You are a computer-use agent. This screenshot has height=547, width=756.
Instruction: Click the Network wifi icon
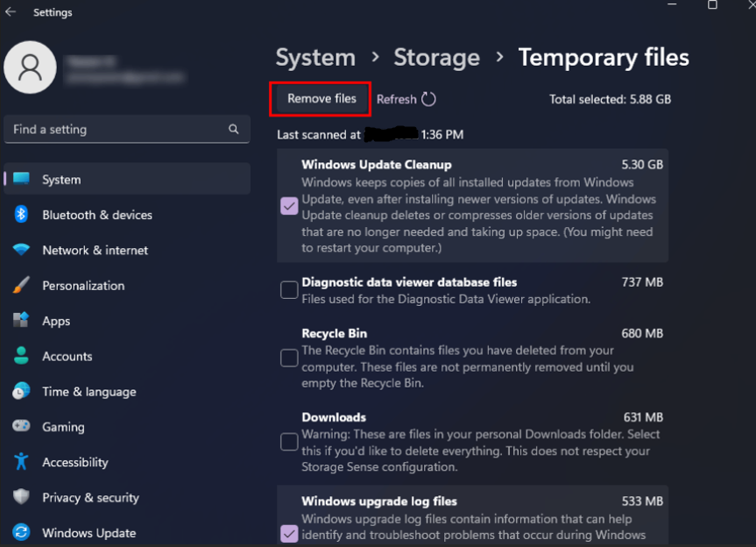tap(21, 249)
